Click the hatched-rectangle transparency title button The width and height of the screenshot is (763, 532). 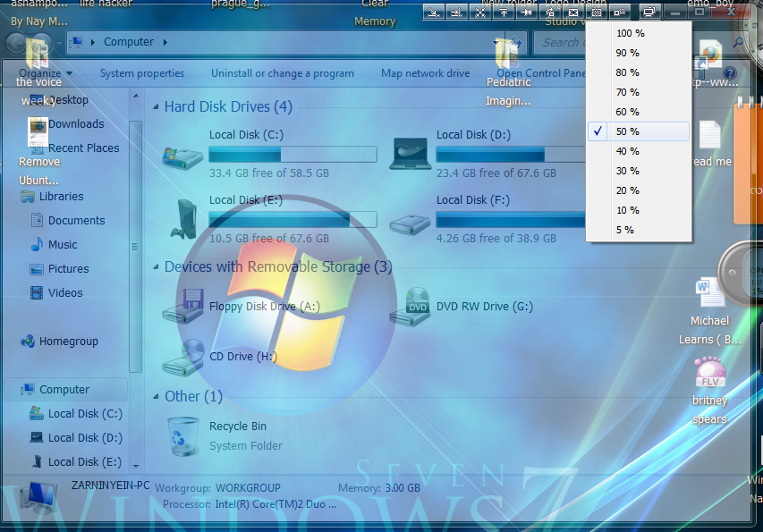(x=597, y=12)
